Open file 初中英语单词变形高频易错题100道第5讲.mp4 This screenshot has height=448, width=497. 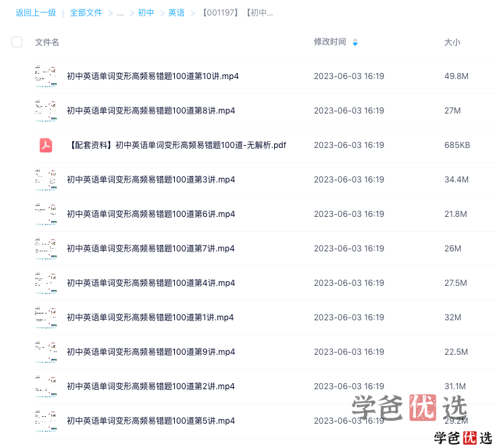(151, 421)
